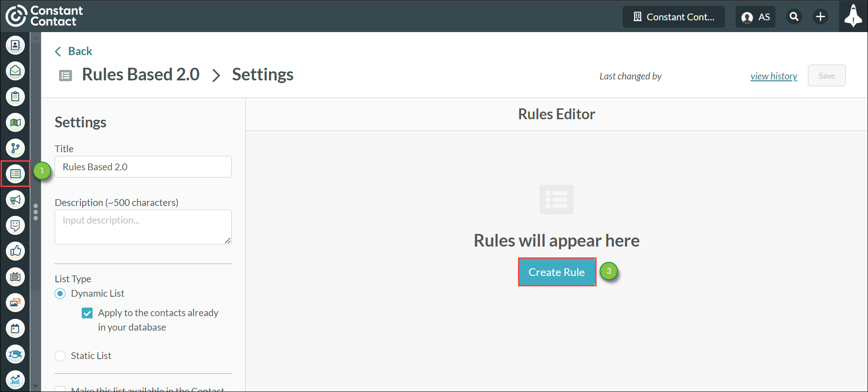Open the contacts icon in sidebar
The width and height of the screenshot is (868, 392).
point(15,45)
